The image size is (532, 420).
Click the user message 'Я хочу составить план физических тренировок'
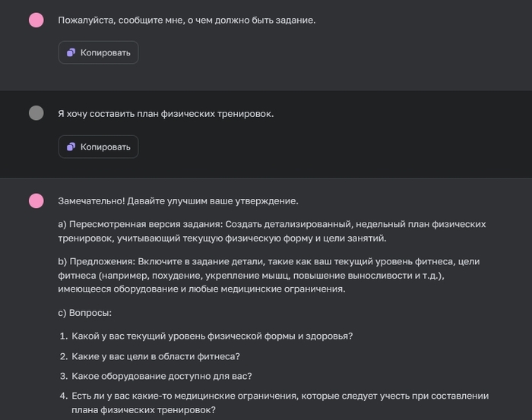[166, 114]
